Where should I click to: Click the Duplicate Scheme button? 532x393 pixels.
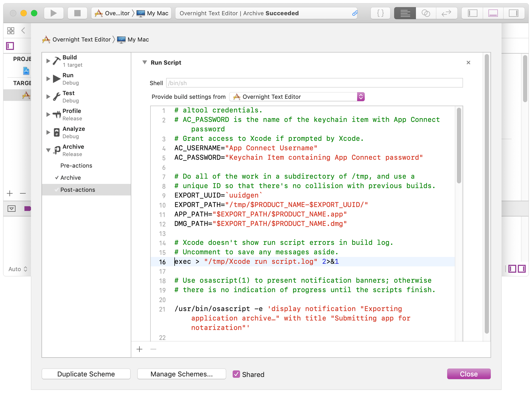pyautogui.click(x=86, y=374)
